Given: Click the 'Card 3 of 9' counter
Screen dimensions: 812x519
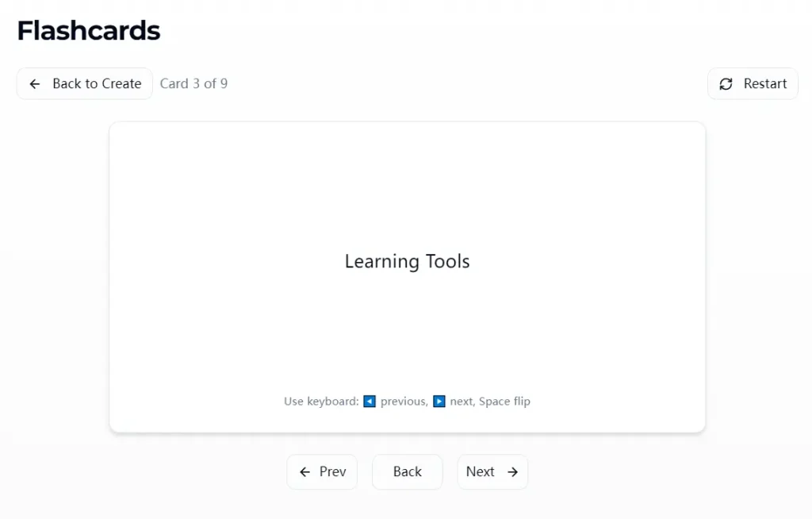Looking at the screenshot, I should pos(193,83).
